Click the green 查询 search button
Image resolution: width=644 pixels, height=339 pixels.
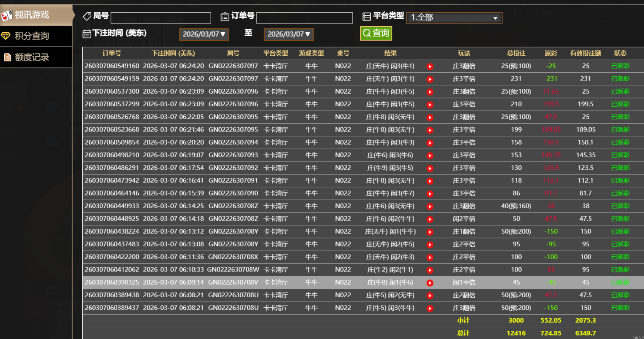(376, 33)
